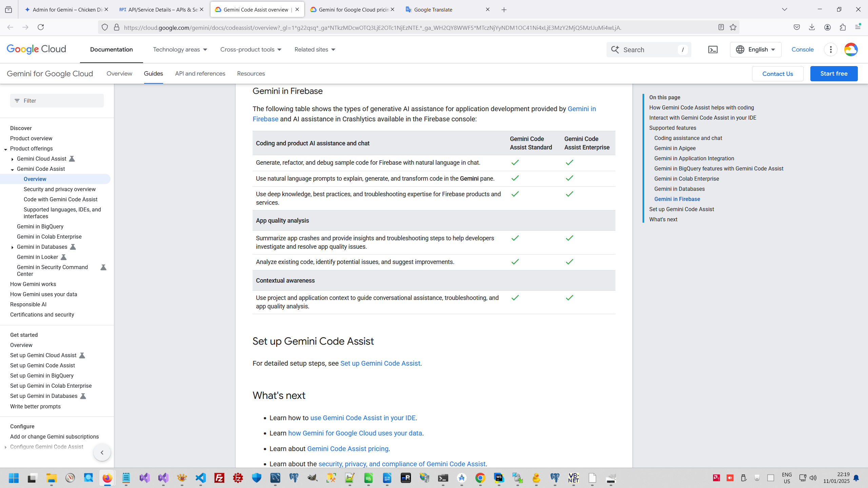
Task: Reload the current page
Action: click(x=41, y=27)
